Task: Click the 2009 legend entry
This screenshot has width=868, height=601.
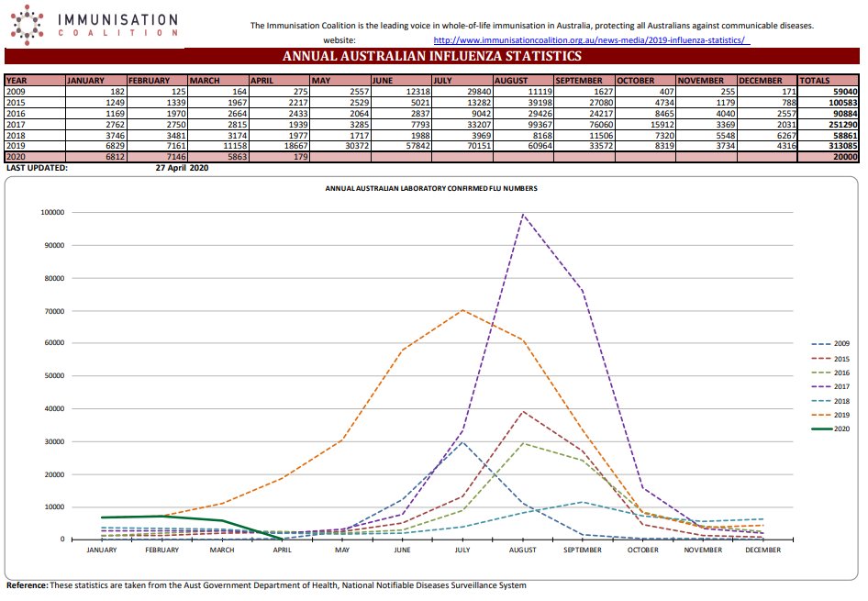Action: (x=831, y=344)
